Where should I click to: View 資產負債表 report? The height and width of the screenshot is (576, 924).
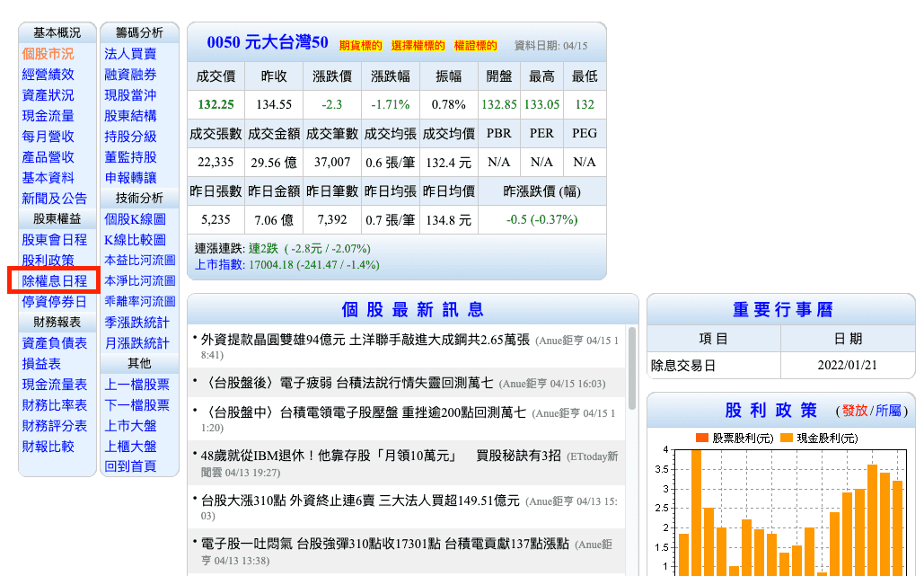pos(54,342)
